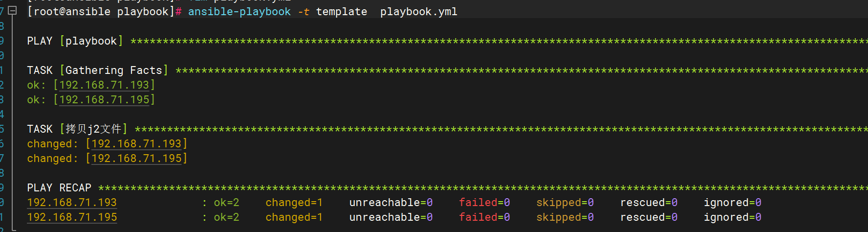Click failed=0 for host 192.168.71.195
This screenshot has height=232, width=868.
484,217
